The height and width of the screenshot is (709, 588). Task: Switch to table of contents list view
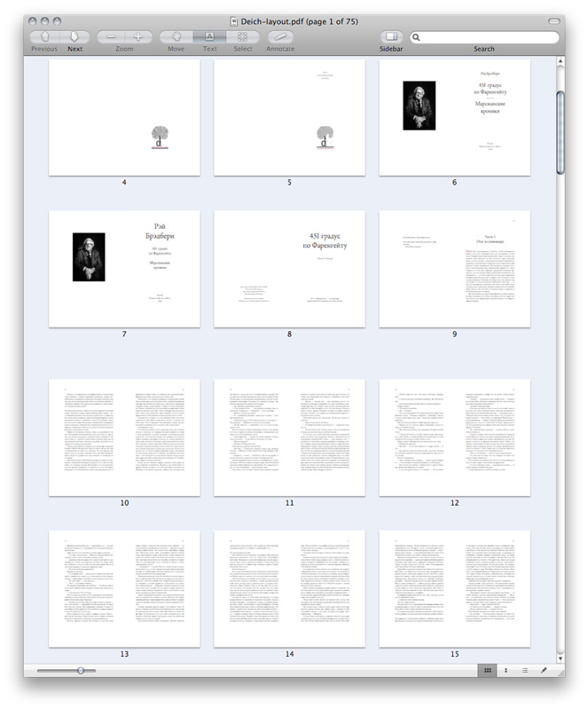[525, 670]
